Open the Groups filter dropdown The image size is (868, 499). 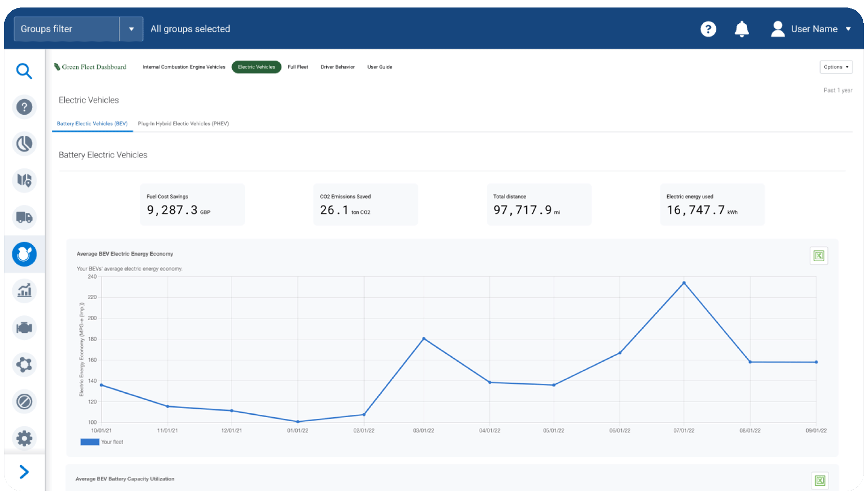coord(131,29)
